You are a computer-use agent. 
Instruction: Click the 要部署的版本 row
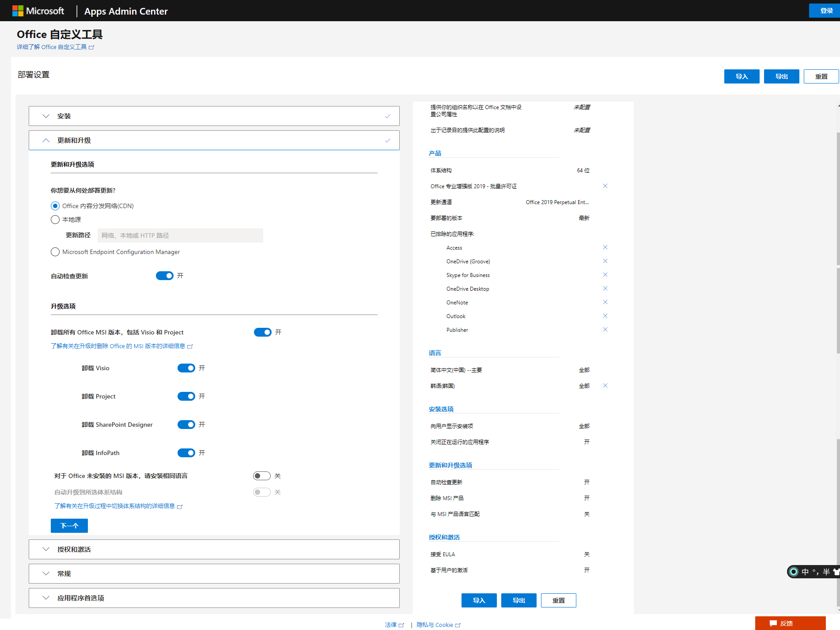click(x=510, y=218)
